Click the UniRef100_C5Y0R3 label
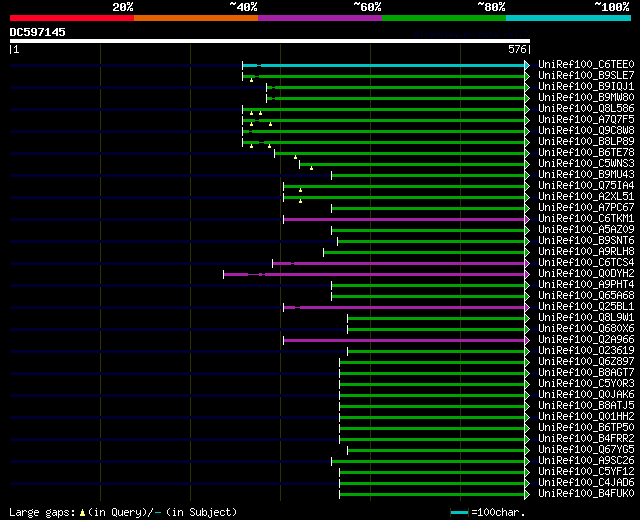 (586, 384)
